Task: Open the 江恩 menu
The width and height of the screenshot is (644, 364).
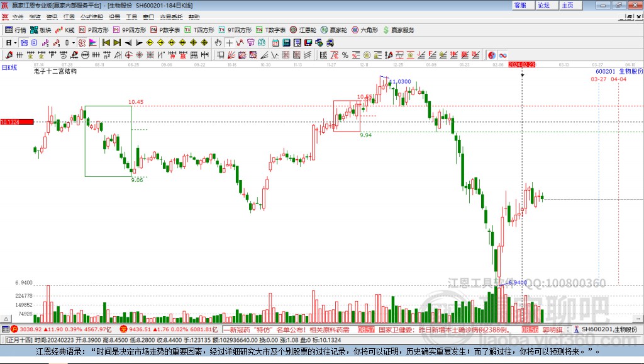Action: click(x=69, y=17)
